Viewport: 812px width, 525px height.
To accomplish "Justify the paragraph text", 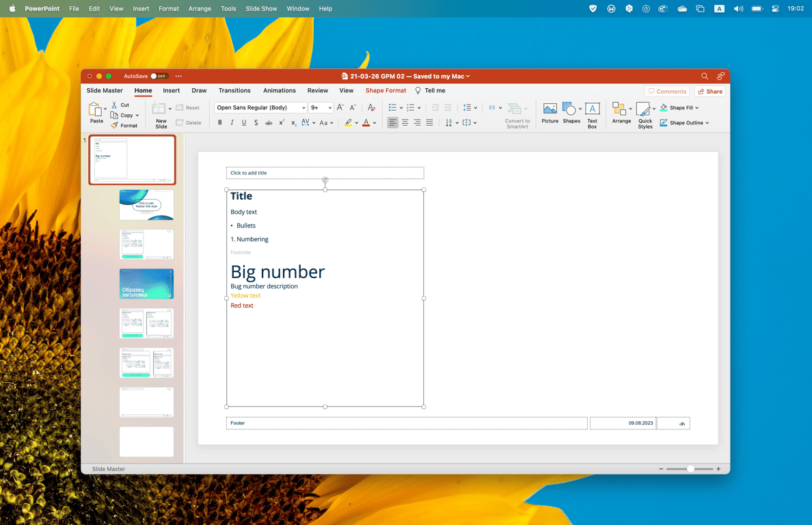I will [x=429, y=123].
